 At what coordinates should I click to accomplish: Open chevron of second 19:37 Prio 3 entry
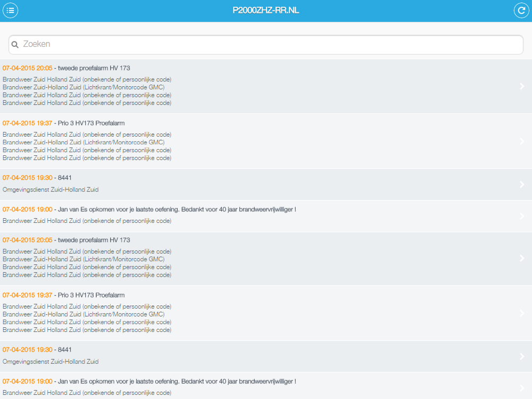[522, 313]
